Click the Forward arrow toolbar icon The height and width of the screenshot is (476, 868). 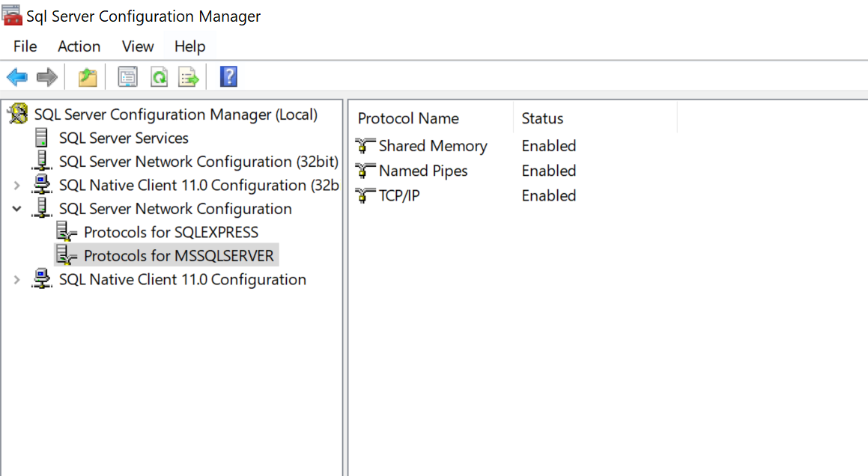pos(47,77)
